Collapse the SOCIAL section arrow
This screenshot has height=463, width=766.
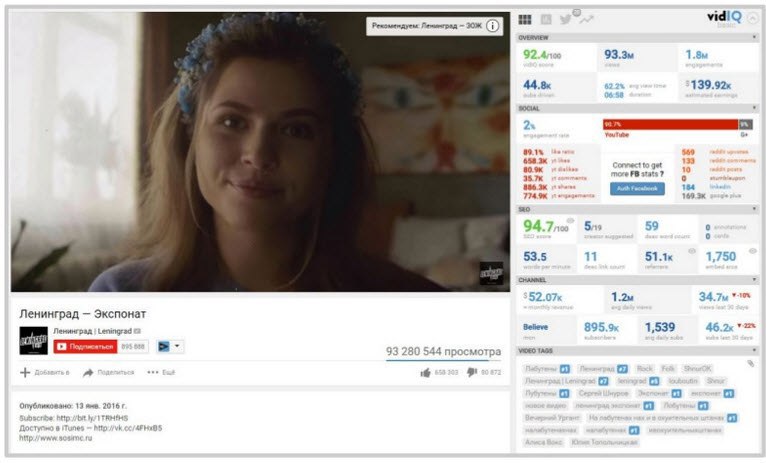[x=754, y=108]
